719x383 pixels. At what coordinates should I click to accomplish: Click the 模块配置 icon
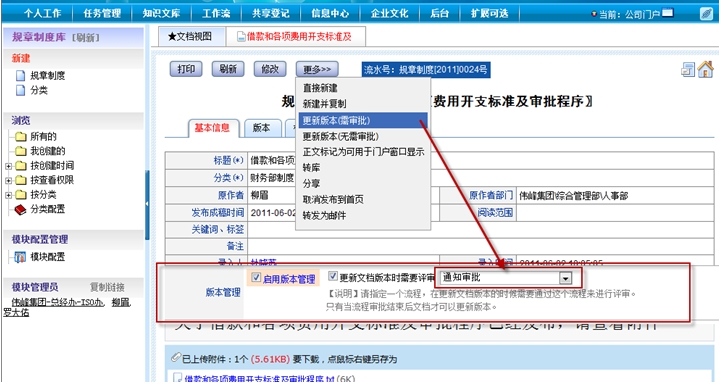[20, 257]
